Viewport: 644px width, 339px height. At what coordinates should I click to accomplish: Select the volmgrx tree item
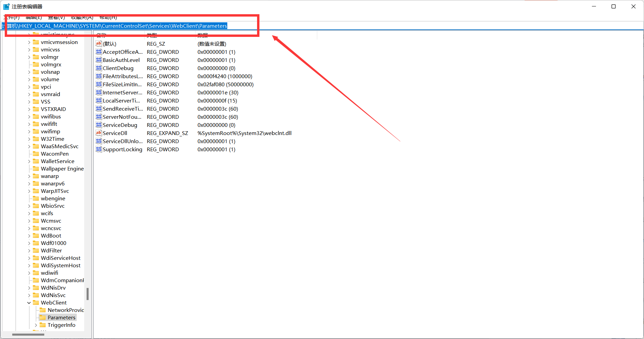pos(51,64)
